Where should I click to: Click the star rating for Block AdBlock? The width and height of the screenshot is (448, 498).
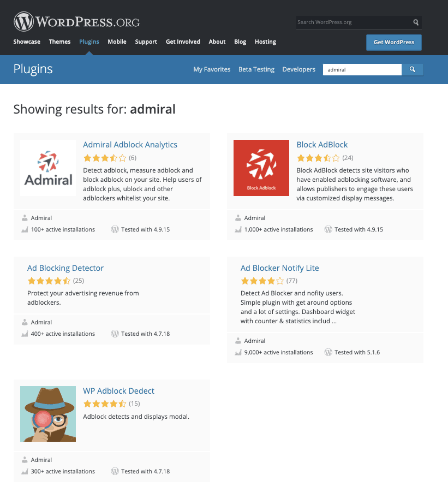(x=318, y=158)
